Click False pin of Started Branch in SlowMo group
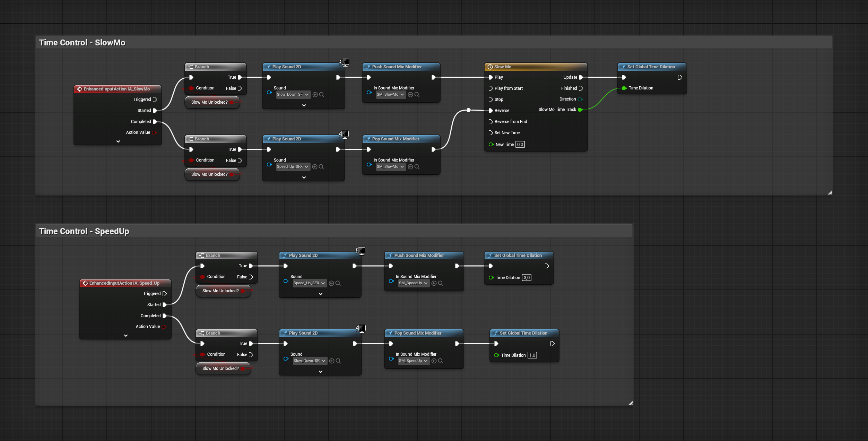 click(240, 88)
